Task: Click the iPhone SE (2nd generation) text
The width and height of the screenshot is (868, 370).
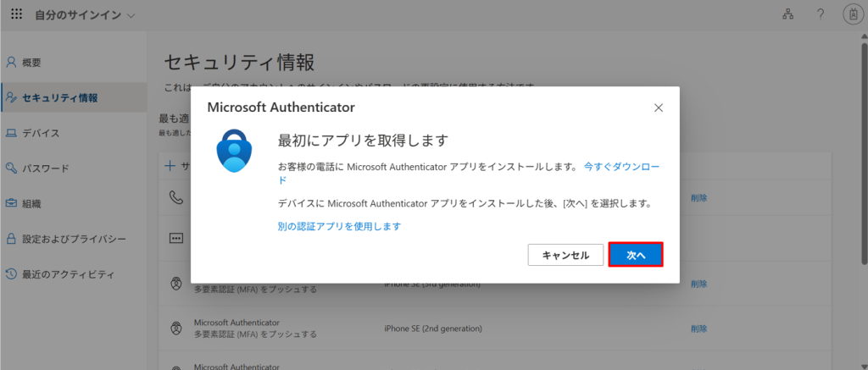Action: click(x=433, y=329)
